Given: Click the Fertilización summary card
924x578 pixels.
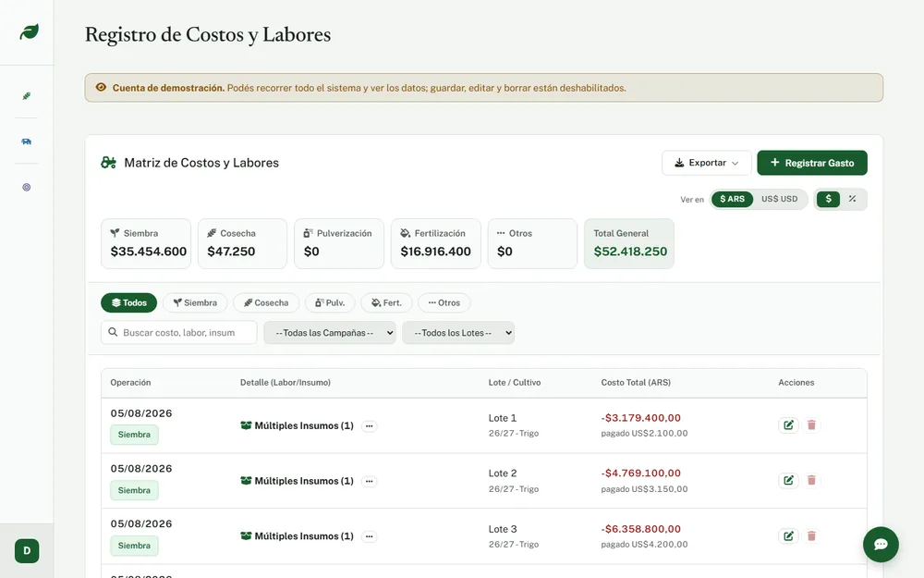Looking at the screenshot, I should click(x=435, y=243).
